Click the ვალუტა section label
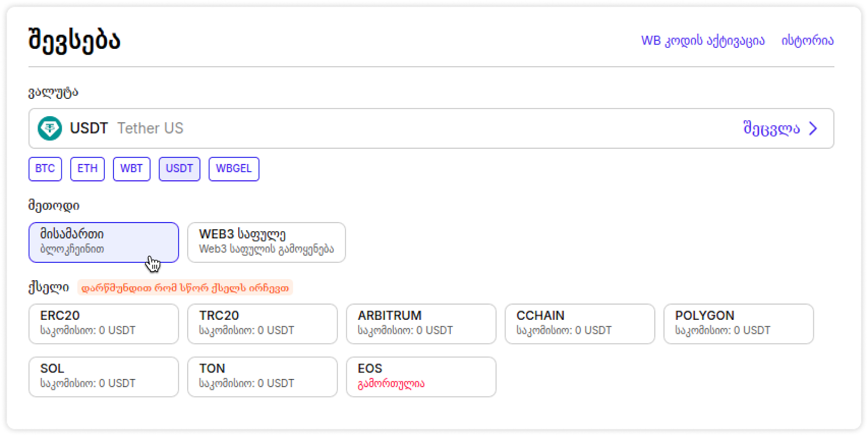 click(x=53, y=92)
